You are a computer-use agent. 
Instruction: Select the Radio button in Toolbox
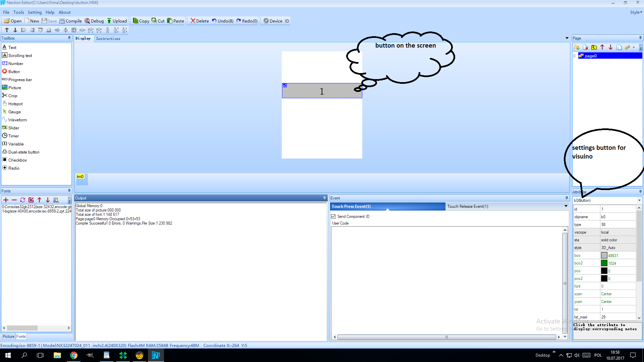click(x=14, y=168)
